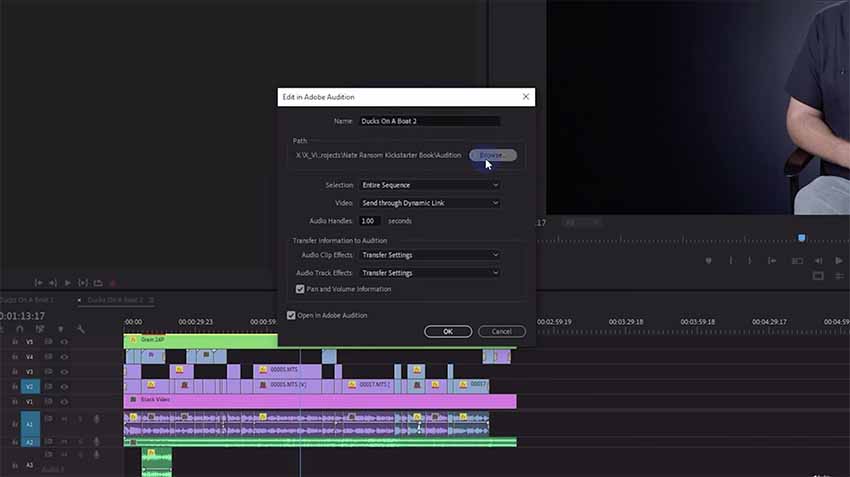Select the 00001.MTS clip on V3
The image size is (850, 477).
[287, 370]
